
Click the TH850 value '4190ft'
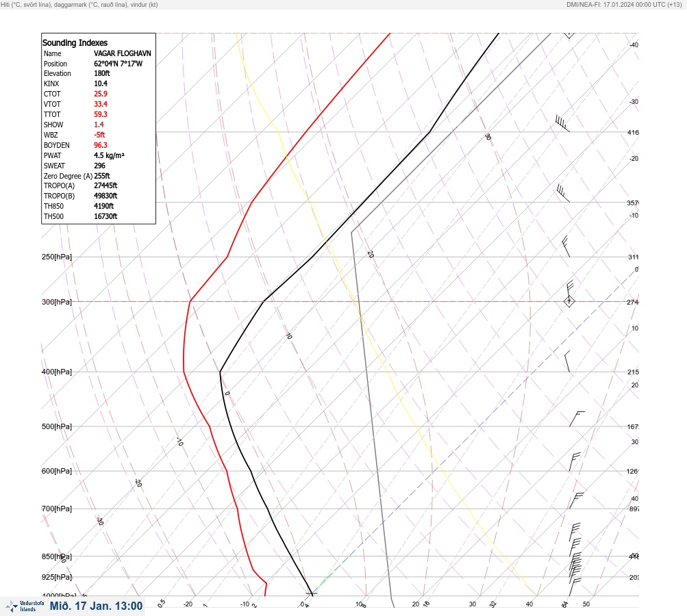(x=103, y=206)
